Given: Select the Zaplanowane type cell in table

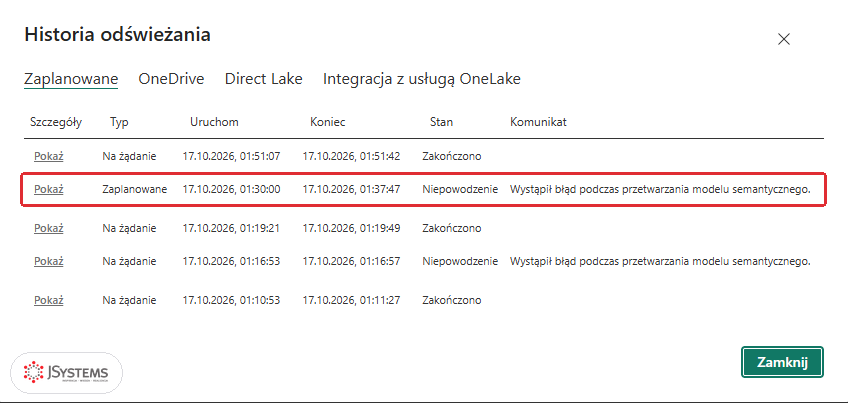Looking at the screenshot, I should tap(135, 189).
